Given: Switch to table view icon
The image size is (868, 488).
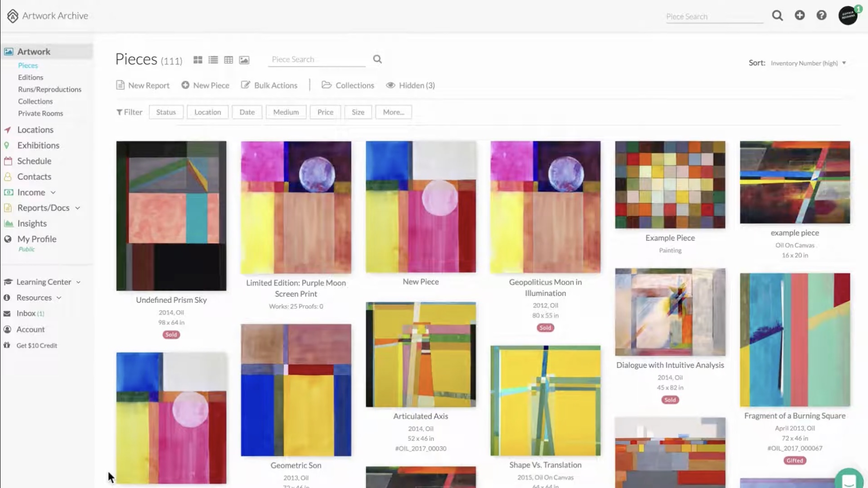Looking at the screenshot, I should [228, 60].
